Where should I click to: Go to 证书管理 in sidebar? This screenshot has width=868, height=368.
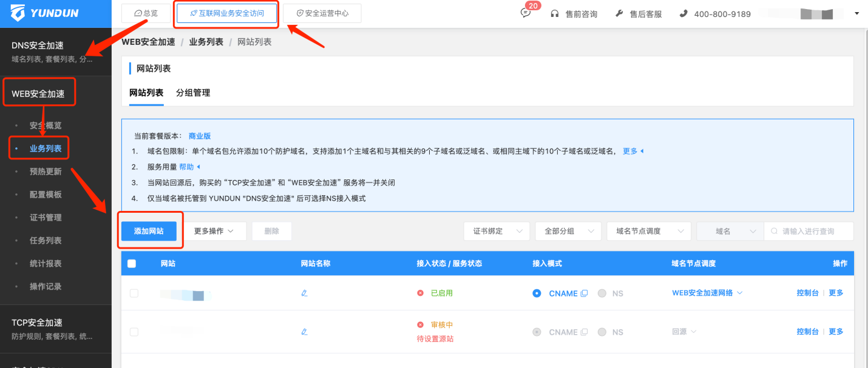[x=46, y=218]
